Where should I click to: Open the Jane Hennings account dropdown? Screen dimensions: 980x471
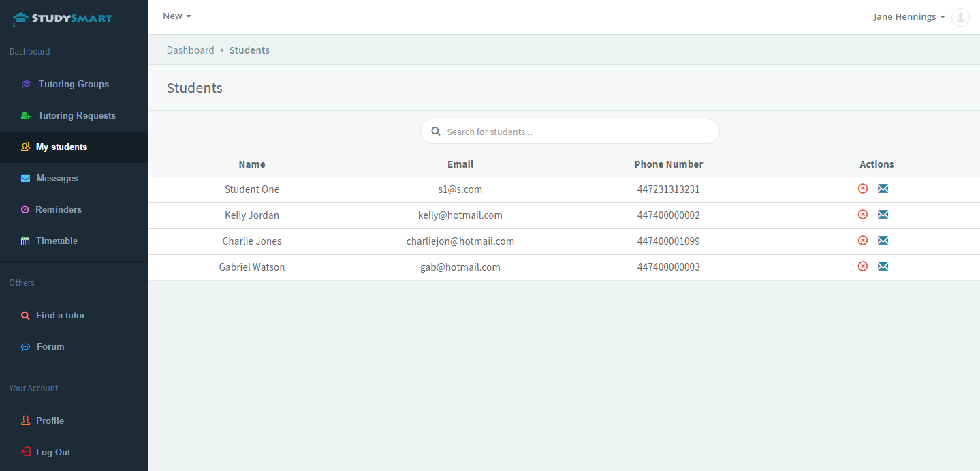tap(908, 17)
